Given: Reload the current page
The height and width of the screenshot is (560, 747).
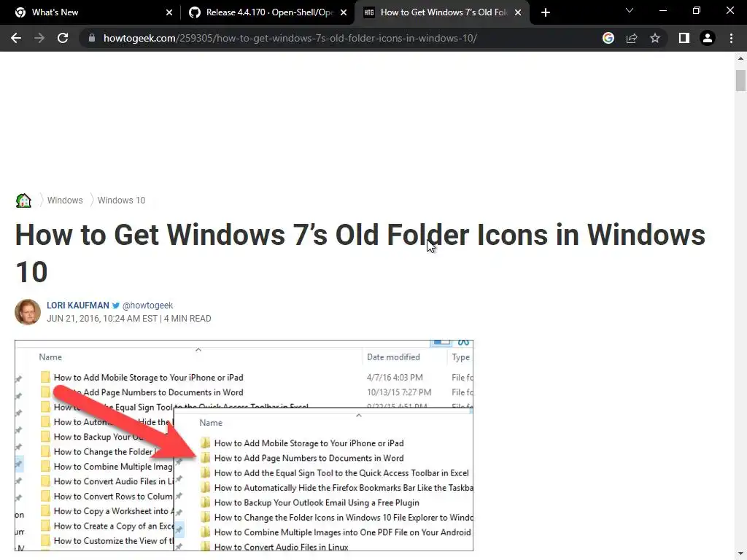Looking at the screenshot, I should click(x=63, y=38).
